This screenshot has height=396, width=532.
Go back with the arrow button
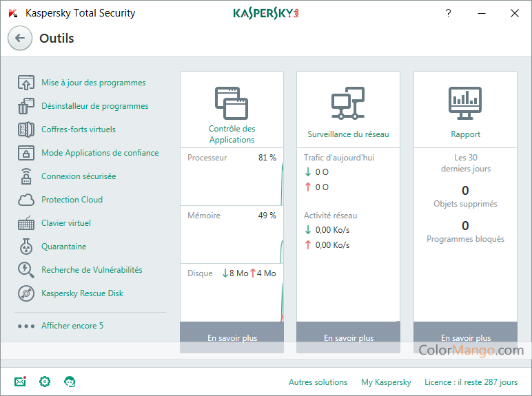pyautogui.click(x=20, y=38)
